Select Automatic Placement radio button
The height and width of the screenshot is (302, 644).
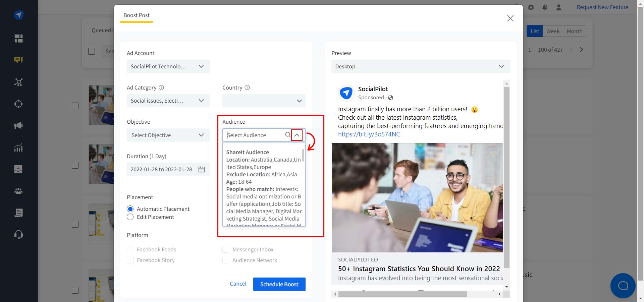coord(130,209)
